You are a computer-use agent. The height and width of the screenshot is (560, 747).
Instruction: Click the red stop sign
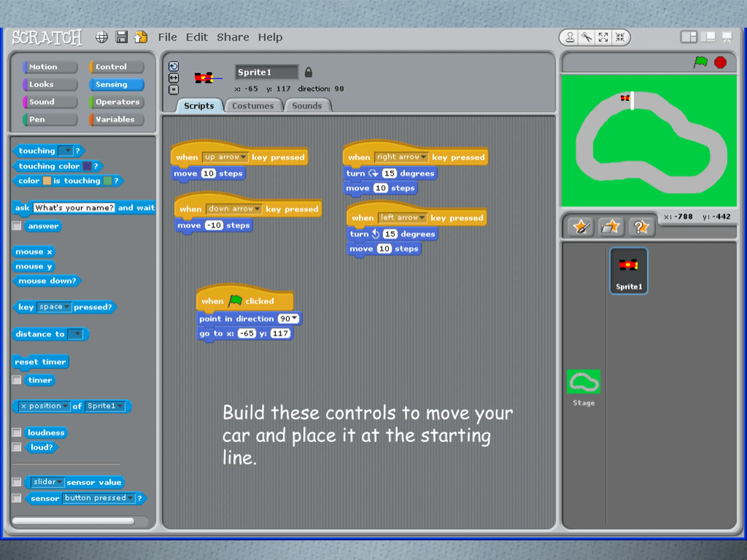(720, 62)
